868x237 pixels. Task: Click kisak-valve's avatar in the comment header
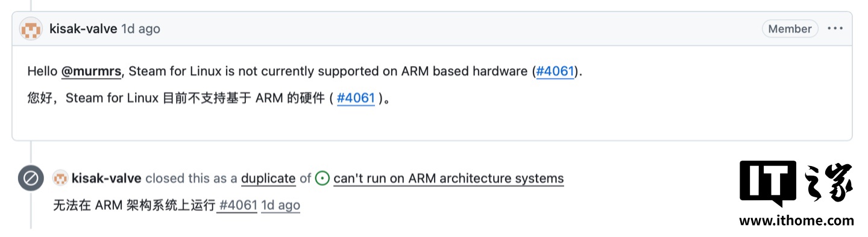click(x=31, y=29)
